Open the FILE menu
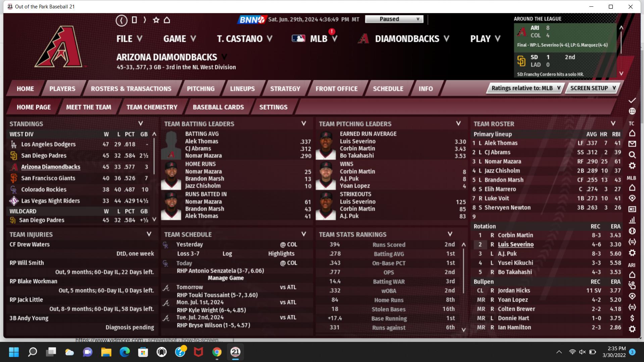This screenshot has width=644, height=362. 129,39
